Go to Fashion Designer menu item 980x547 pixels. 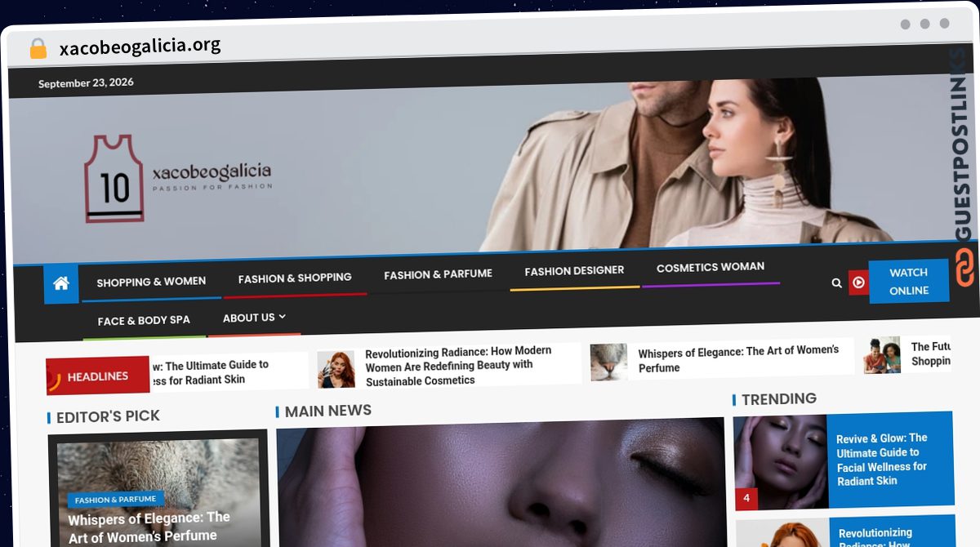tap(574, 271)
